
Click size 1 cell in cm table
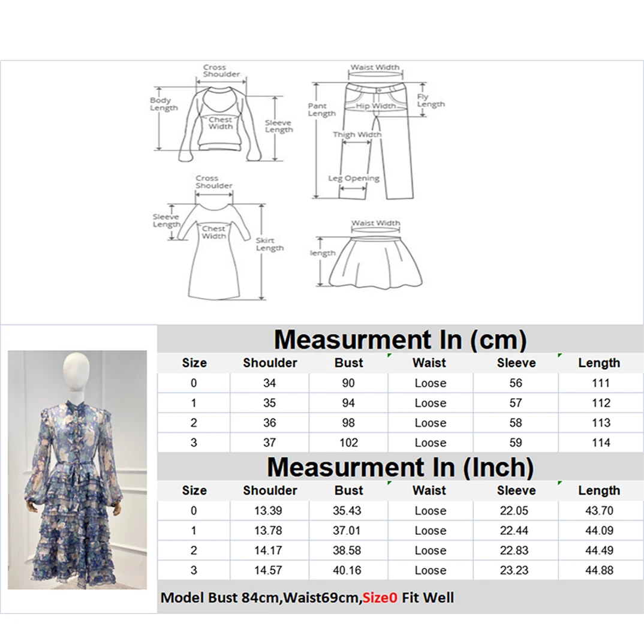[194, 403]
